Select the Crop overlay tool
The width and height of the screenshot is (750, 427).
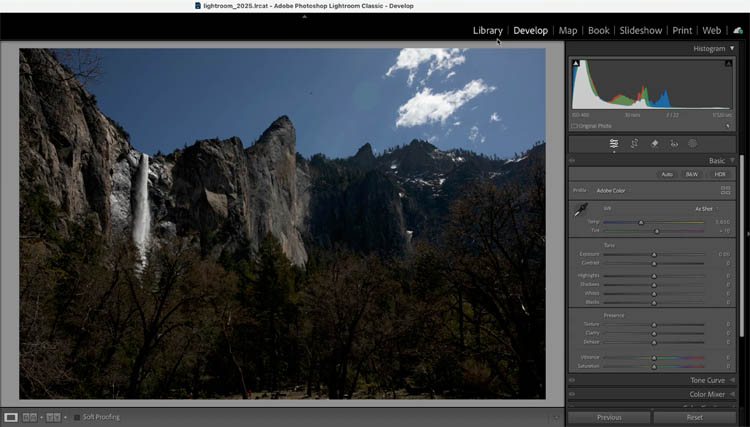coord(634,144)
